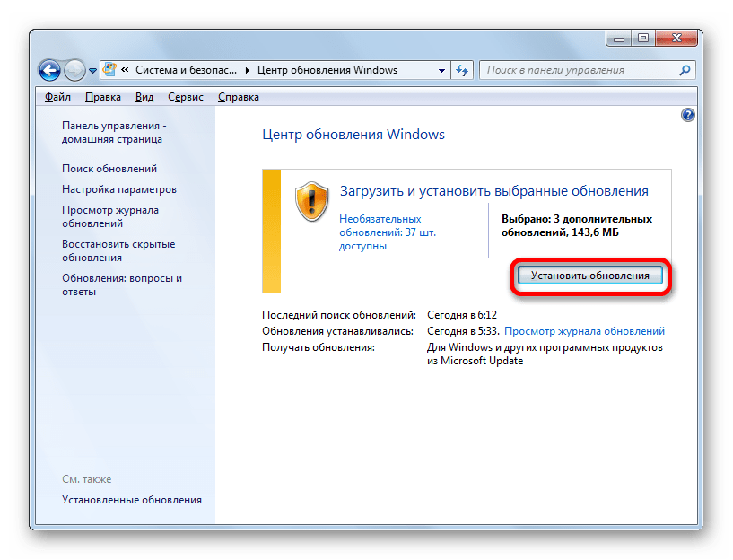Viewport: 733px width, 560px height.
Task: Click the Back navigation arrow button
Action: [x=50, y=70]
